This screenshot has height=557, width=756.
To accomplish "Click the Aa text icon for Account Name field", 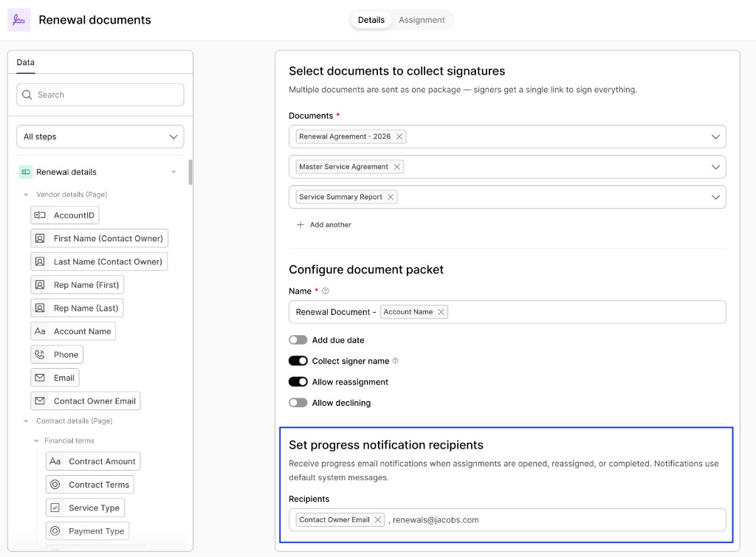I will click(40, 331).
